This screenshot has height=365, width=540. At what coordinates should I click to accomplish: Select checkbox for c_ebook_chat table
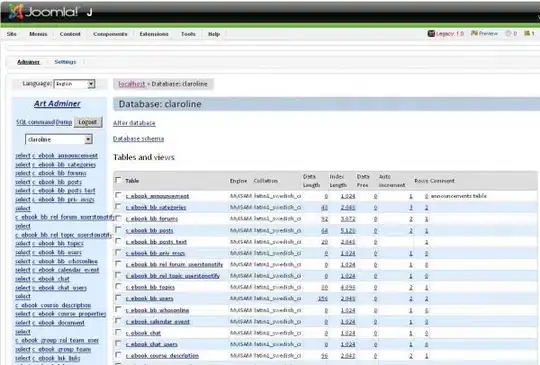pos(118,332)
